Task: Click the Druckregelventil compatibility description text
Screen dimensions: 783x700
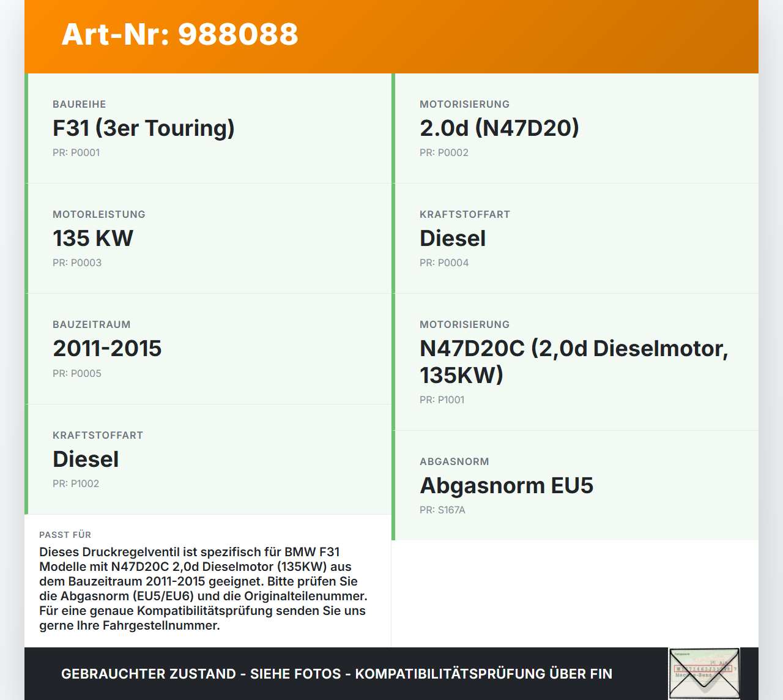Action: click(x=203, y=589)
